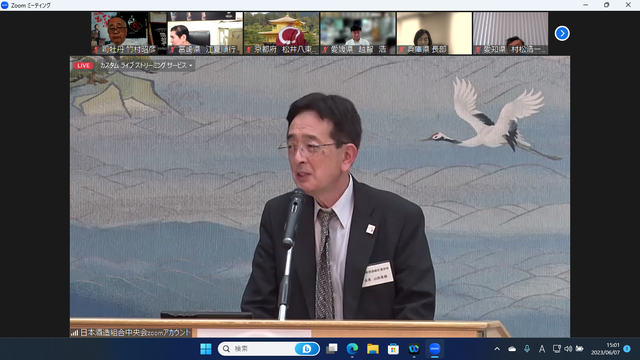This screenshot has height=360, width=640.
Task: Open the Webex app on taskbar
Action: [414, 349]
